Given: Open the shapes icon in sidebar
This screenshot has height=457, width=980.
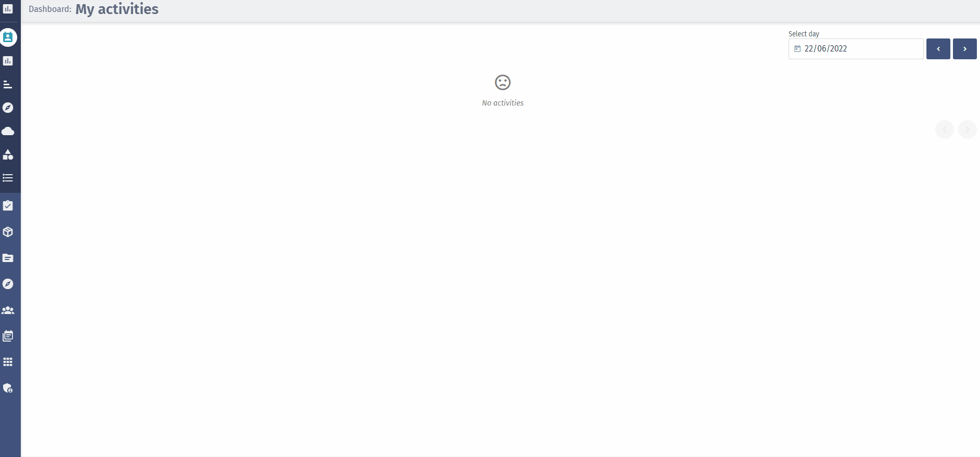Looking at the screenshot, I should (x=8, y=154).
